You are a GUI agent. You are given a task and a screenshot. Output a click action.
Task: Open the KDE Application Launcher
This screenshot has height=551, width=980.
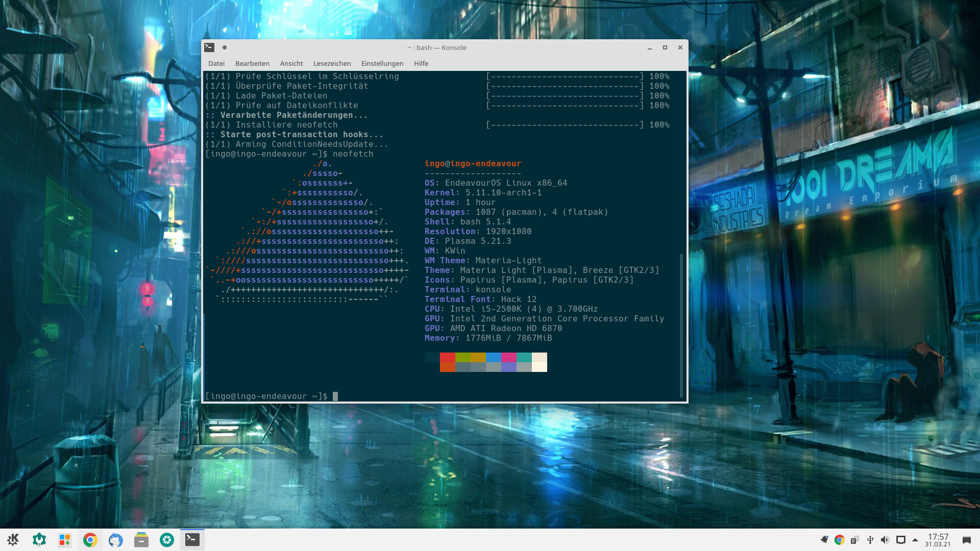point(13,540)
